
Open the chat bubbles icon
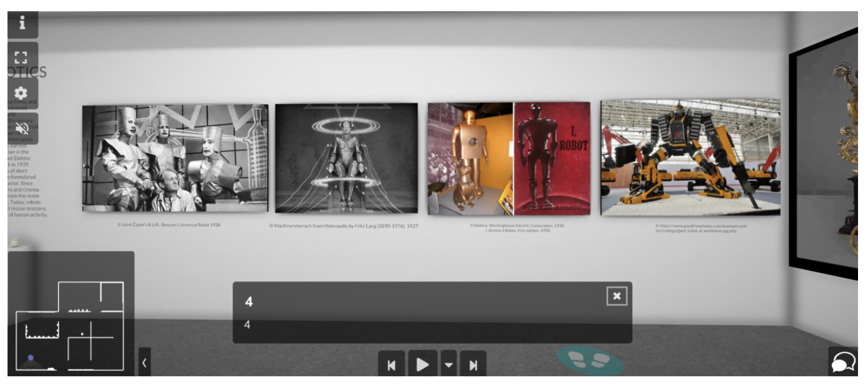842,361
